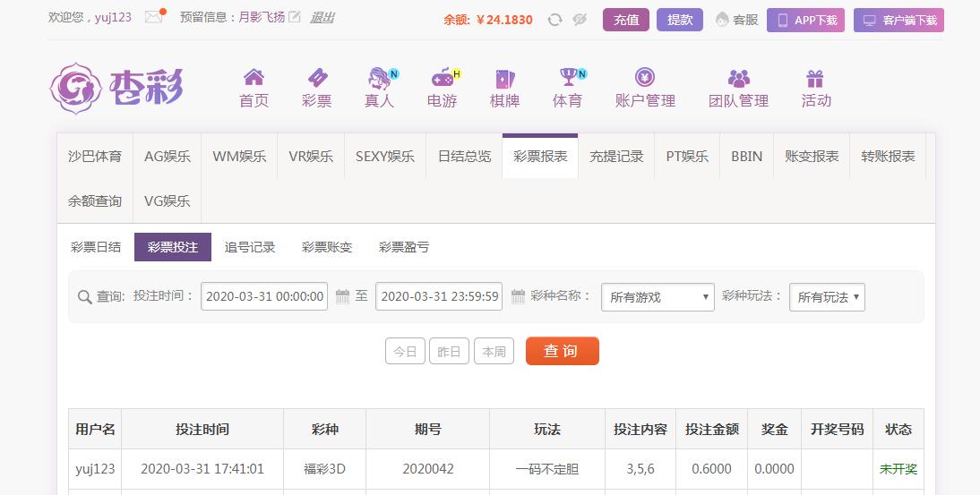The width and height of the screenshot is (980, 495).
Task: Select the 彩票盈亏 sub-tab
Action: (x=404, y=247)
